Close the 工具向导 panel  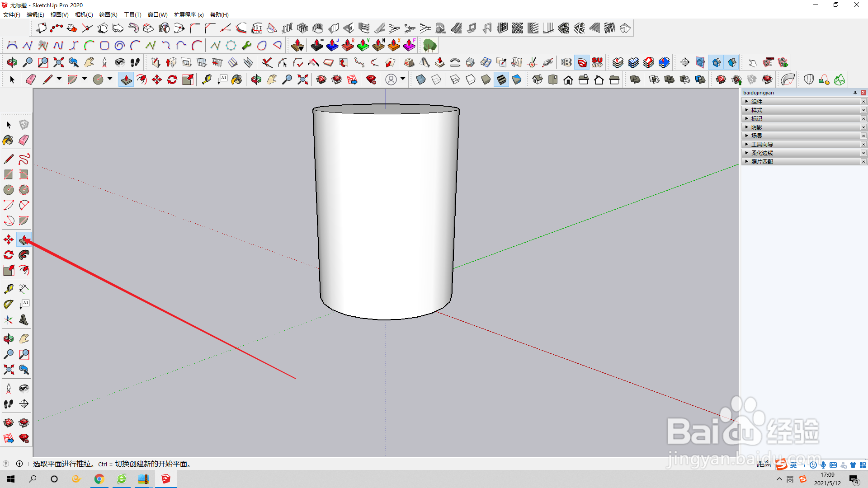863,145
